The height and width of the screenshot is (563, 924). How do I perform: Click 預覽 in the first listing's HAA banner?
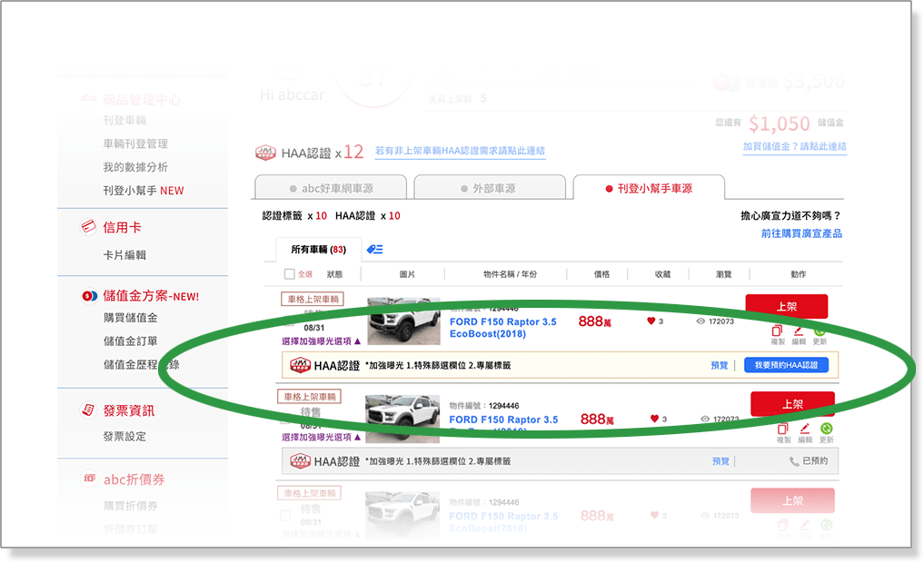720,365
